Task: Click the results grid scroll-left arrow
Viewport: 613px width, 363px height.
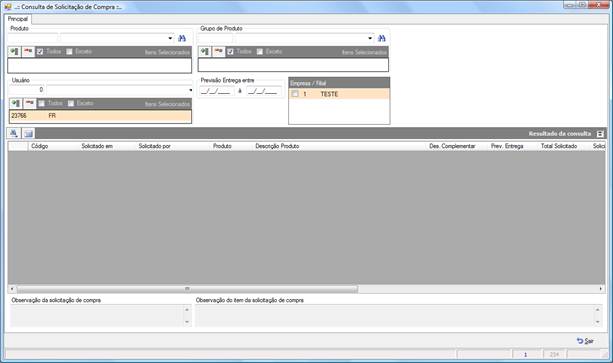Action: (x=12, y=289)
